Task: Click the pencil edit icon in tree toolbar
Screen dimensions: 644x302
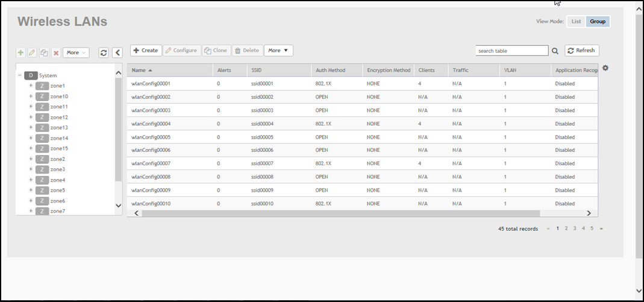Action: [x=32, y=52]
